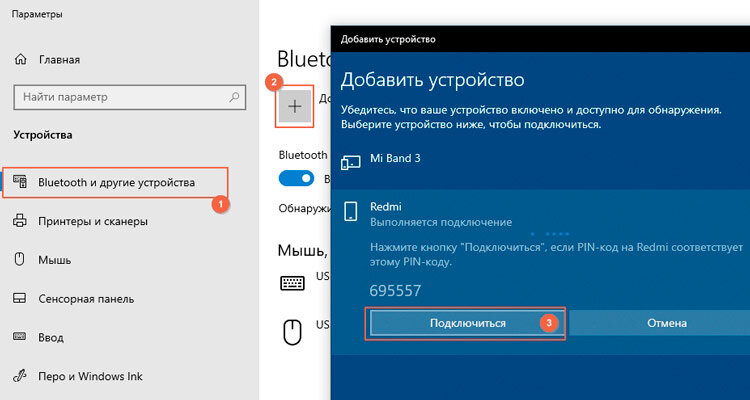Focus the Найти параметр search field
Viewport: 750px width, 400px height.
(x=130, y=97)
